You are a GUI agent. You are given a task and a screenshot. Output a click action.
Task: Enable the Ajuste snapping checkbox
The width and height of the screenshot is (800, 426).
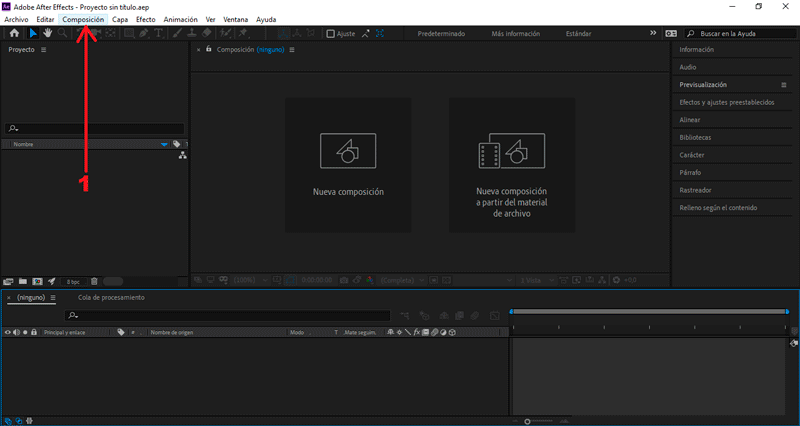(x=332, y=33)
